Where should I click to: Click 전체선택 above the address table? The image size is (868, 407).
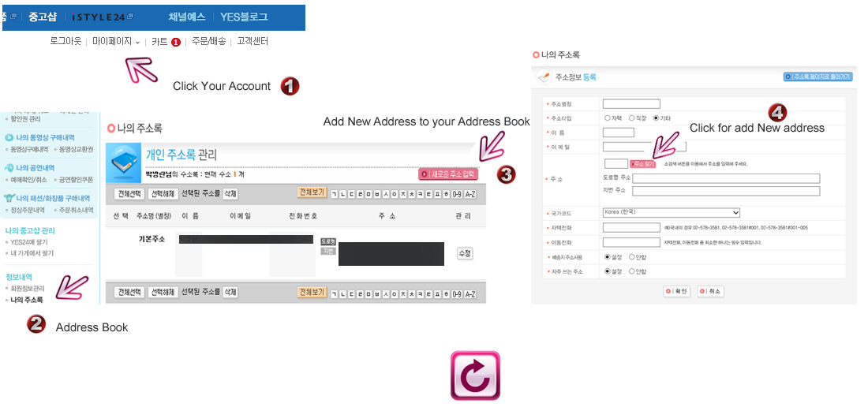pos(129,194)
